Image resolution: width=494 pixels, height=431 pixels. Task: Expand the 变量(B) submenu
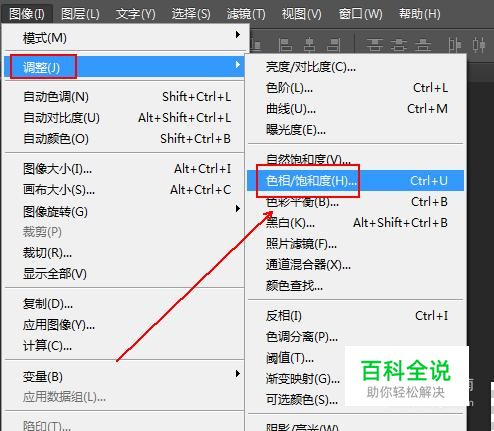pos(238,373)
